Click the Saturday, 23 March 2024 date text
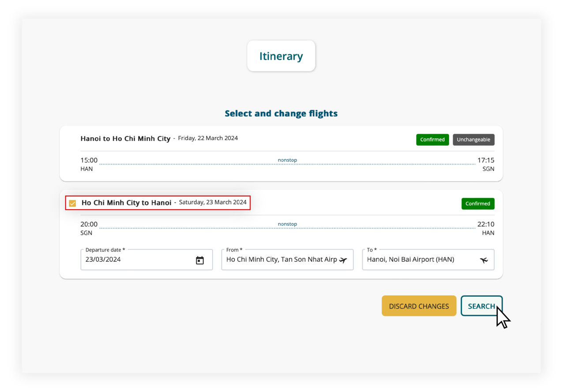The height and width of the screenshot is (392, 563). (213, 202)
